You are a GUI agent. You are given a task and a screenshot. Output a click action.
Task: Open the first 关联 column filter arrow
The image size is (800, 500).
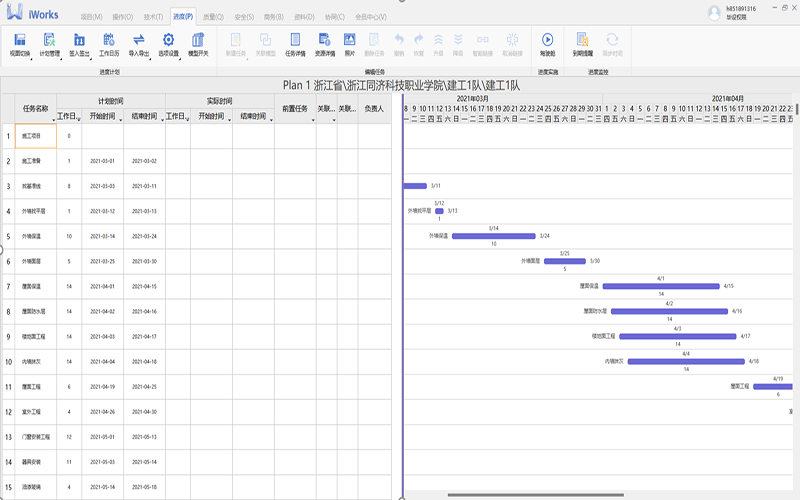[334, 120]
